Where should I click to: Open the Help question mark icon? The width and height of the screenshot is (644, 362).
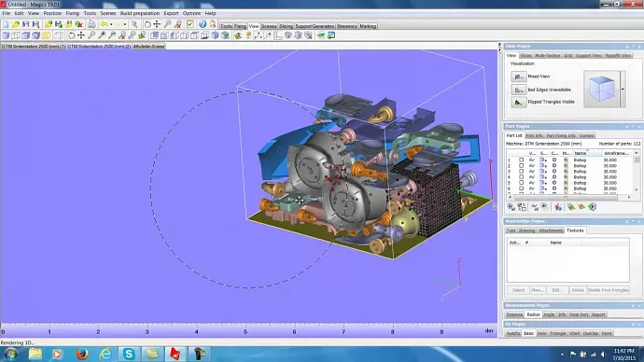pos(203,24)
